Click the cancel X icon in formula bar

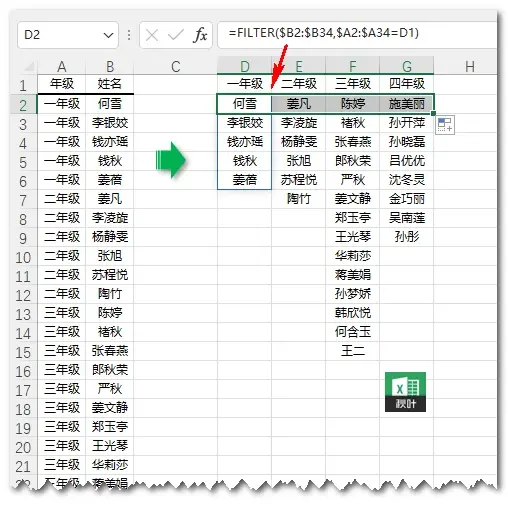click(152, 35)
